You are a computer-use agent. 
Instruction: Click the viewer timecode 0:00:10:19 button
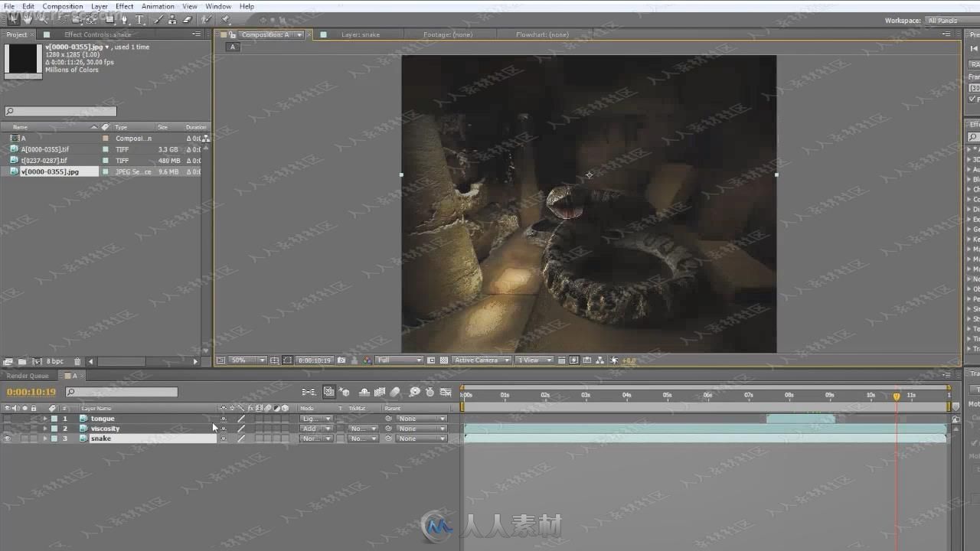click(314, 360)
